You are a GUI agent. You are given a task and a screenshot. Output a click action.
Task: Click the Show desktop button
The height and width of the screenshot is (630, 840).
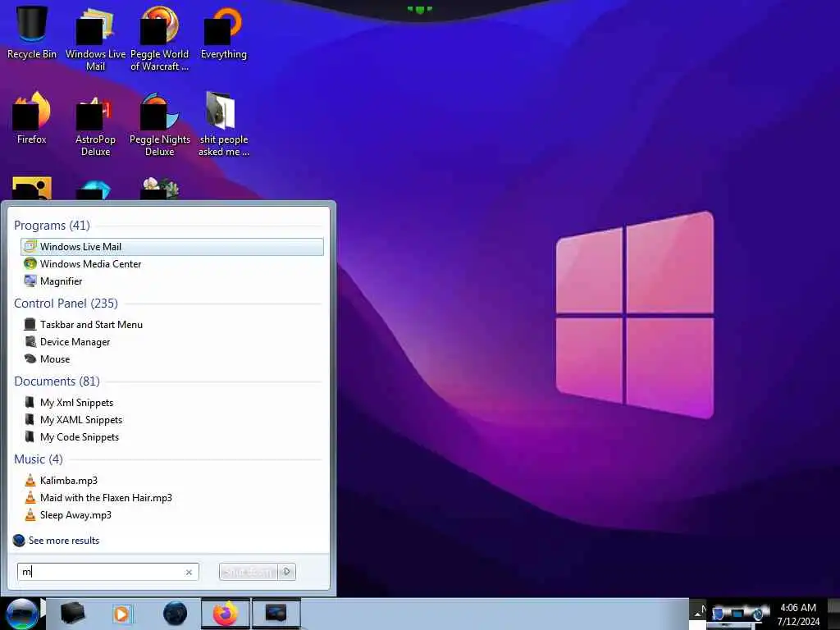(833, 614)
